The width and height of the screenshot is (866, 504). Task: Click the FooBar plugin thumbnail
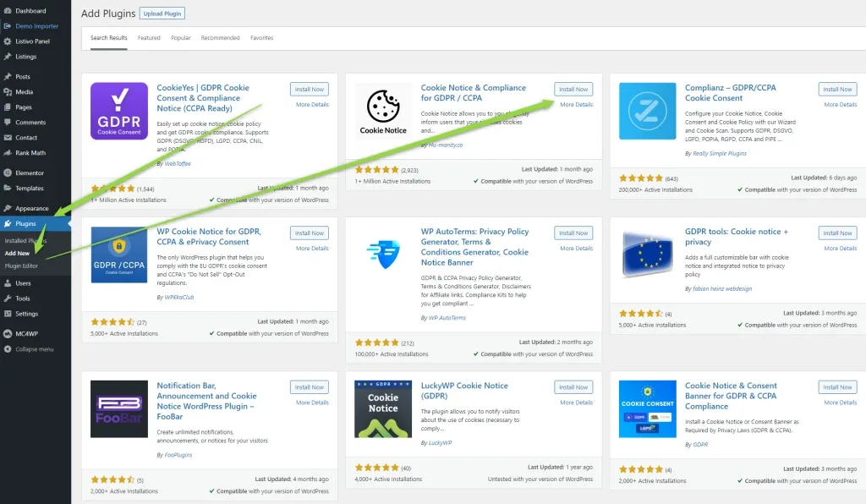[x=118, y=409]
